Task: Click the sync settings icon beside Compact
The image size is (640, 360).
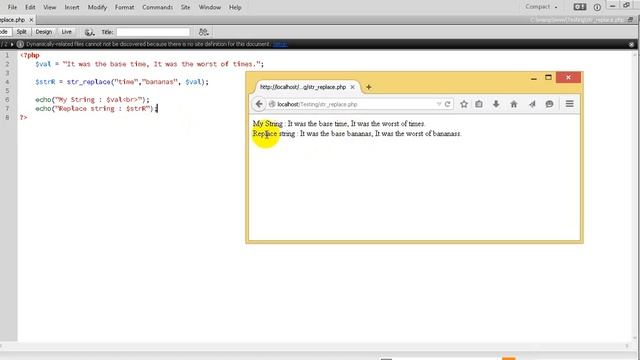Action: tap(580, 7)
